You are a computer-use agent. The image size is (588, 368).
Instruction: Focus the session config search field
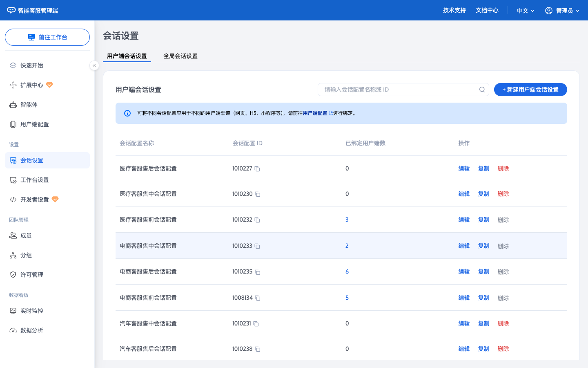pyautogui.click(x=403, y=90)
